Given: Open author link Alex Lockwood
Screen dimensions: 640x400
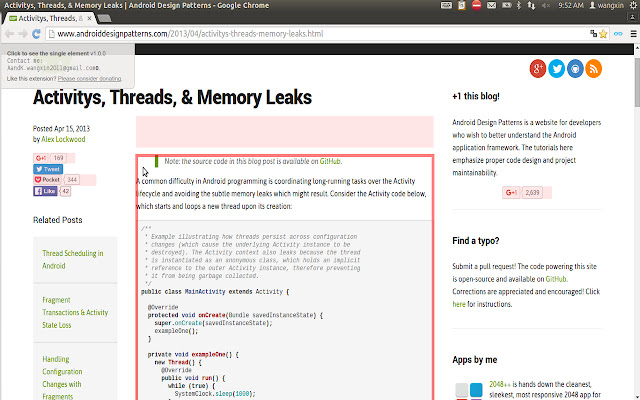Looking at the screenshot, I should pyautogui.click(x=63, y=139).
